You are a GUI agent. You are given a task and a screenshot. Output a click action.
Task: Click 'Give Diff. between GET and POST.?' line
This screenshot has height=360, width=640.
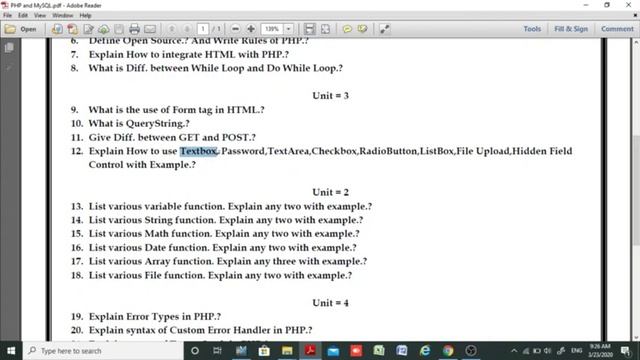click(x=172, y=138)
